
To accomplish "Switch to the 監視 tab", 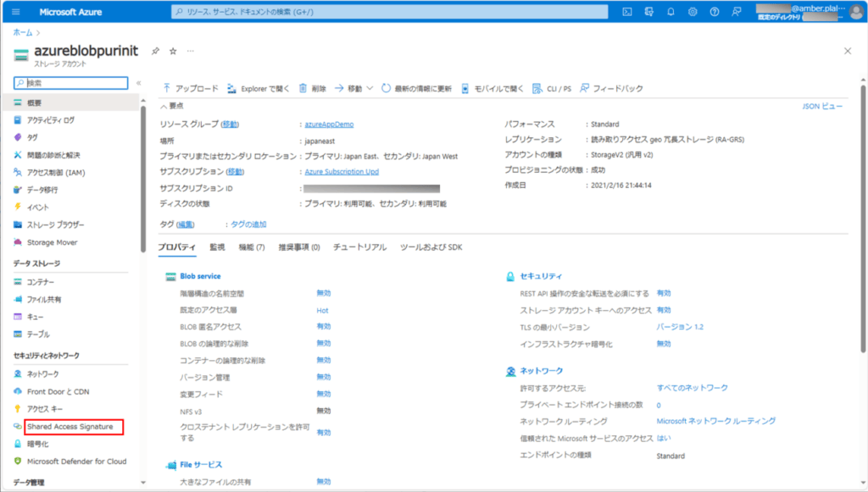I will coord(217,247).
